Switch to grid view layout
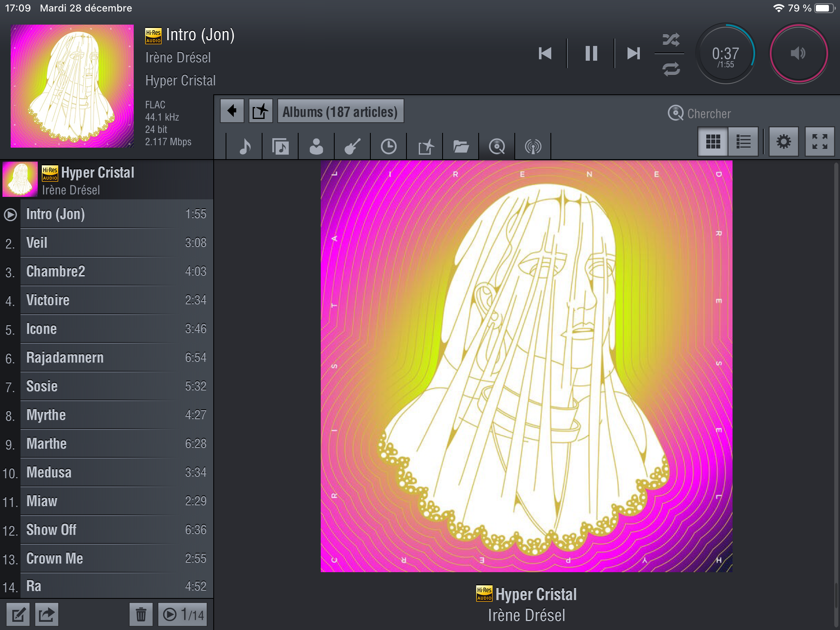The height and width of the screenshot is (630, 840). pos(713,142)
